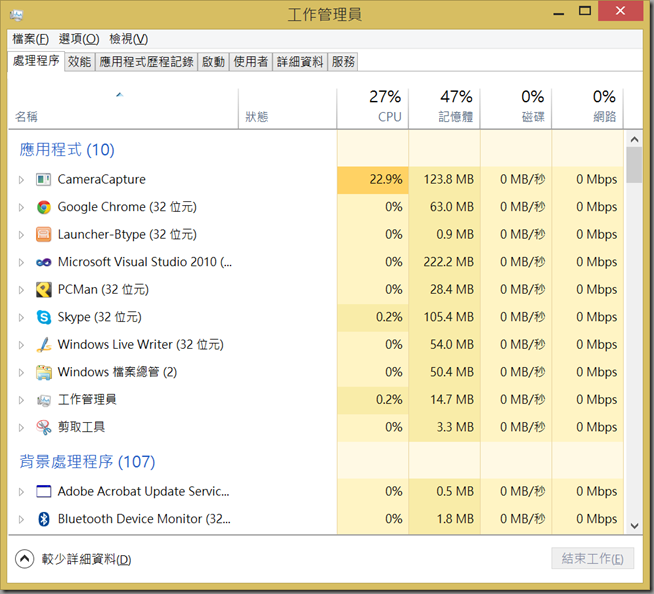Click the Launcher-Btype icon

click(x=43, y=235)
